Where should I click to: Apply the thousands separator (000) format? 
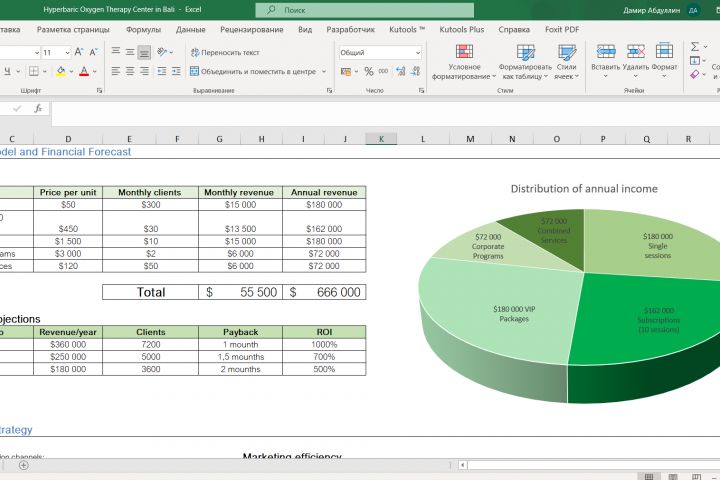click(x=383, y=71)
